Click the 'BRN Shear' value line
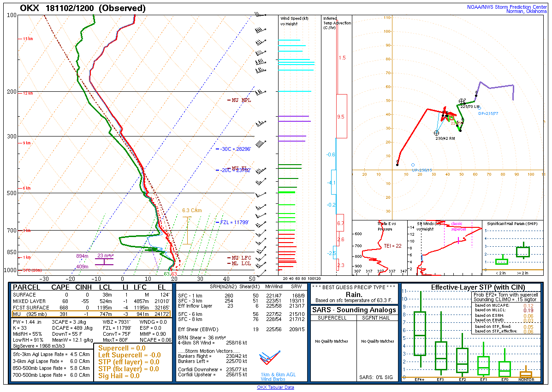This screenshot has height=392, width=552. (202, 338)
